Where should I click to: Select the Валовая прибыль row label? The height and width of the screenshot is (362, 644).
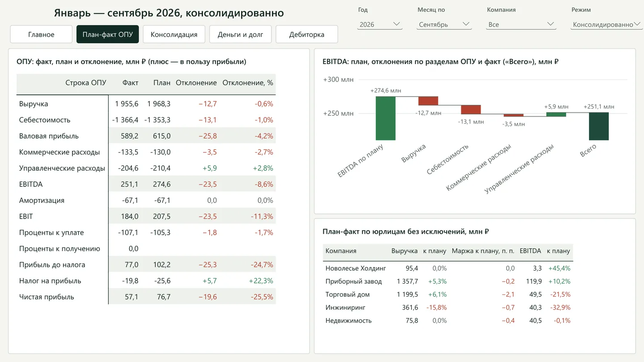(49, 136)
